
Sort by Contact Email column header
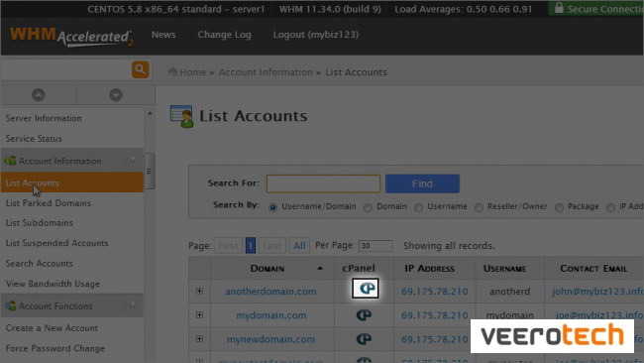click(x=593, y=269)
